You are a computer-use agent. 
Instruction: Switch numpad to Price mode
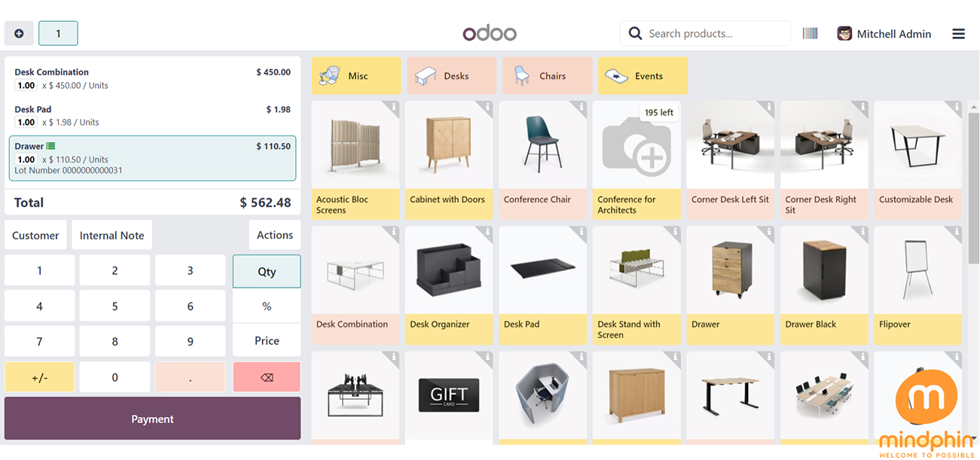[x=267, y=341]
